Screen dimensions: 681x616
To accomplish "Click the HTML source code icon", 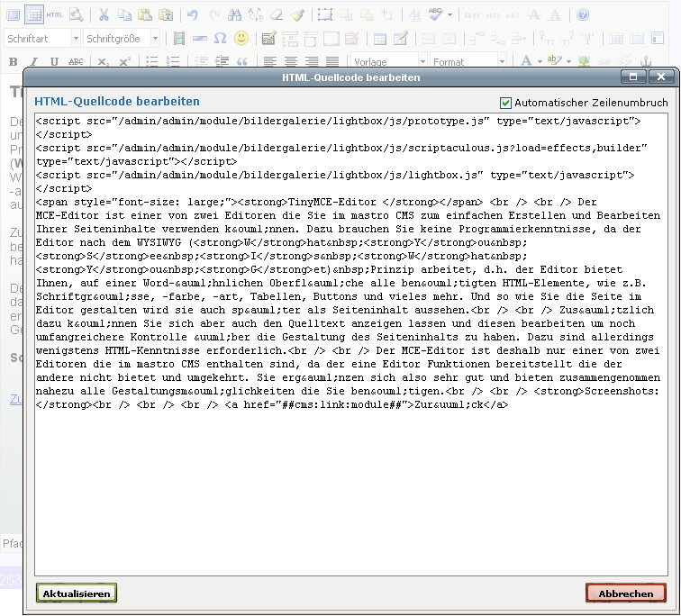I will [55, 15].
